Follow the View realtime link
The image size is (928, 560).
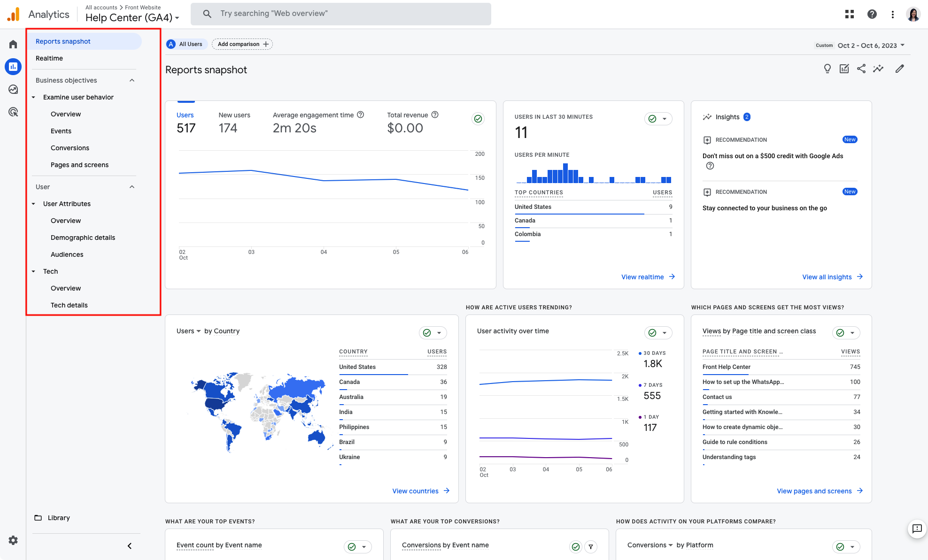pyautogui.click(x=648, y=277)
